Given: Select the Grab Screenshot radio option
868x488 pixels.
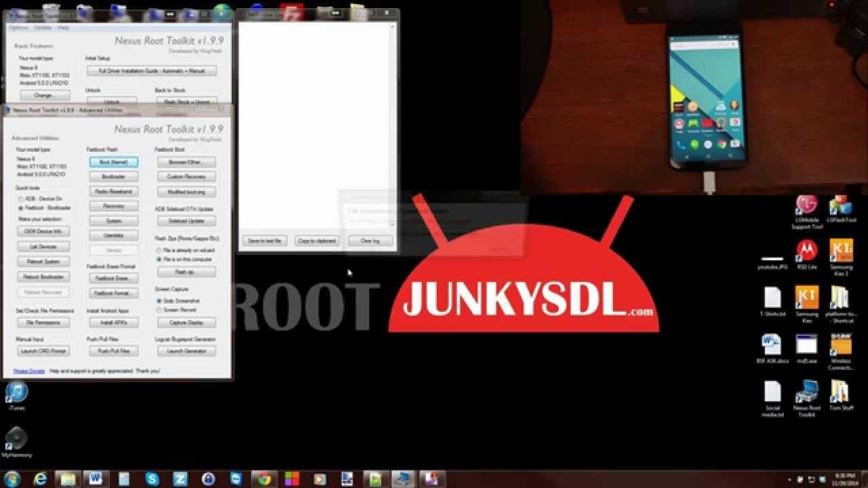Looking at the screenshot, I should pos(177,301).
